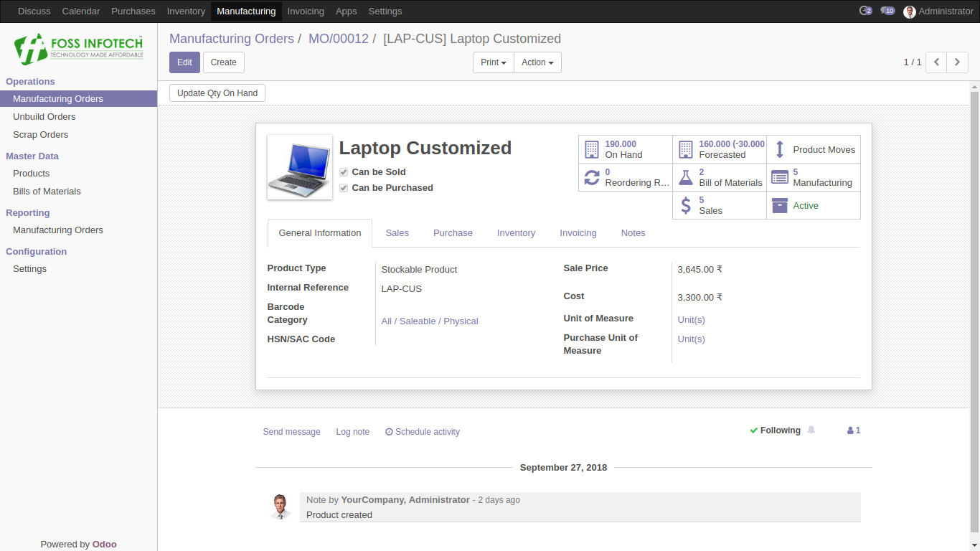The image size is (980, 551).
Task: Open the Inventory top menu
Action: pos(186,11)
